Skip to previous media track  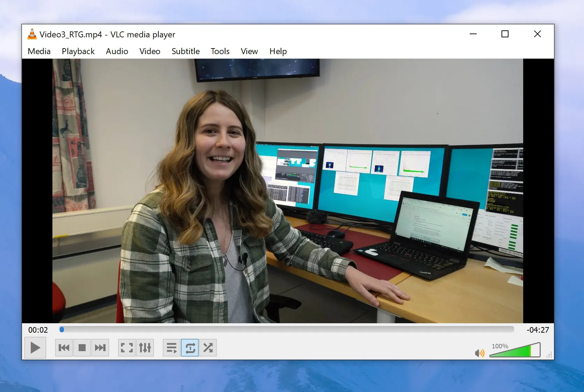point(64,348)
